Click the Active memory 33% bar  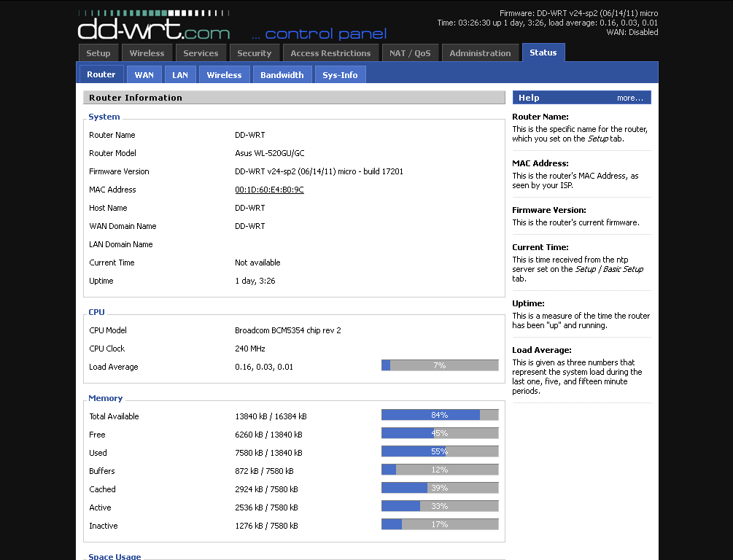440,506
